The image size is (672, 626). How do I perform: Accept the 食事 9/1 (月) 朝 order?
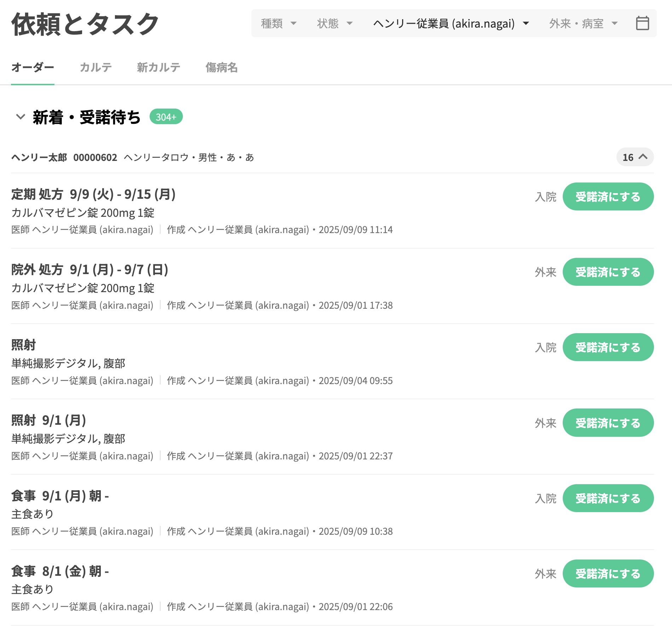coord(608,498)
